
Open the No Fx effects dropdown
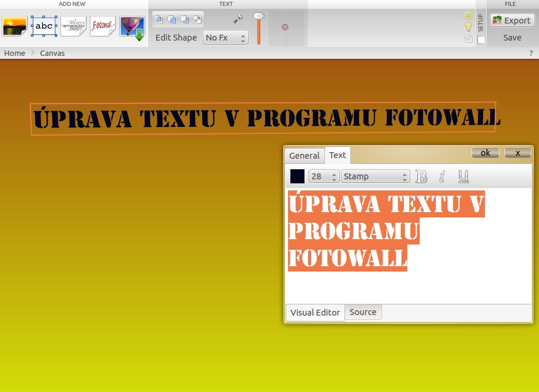[x=226, y=38]
